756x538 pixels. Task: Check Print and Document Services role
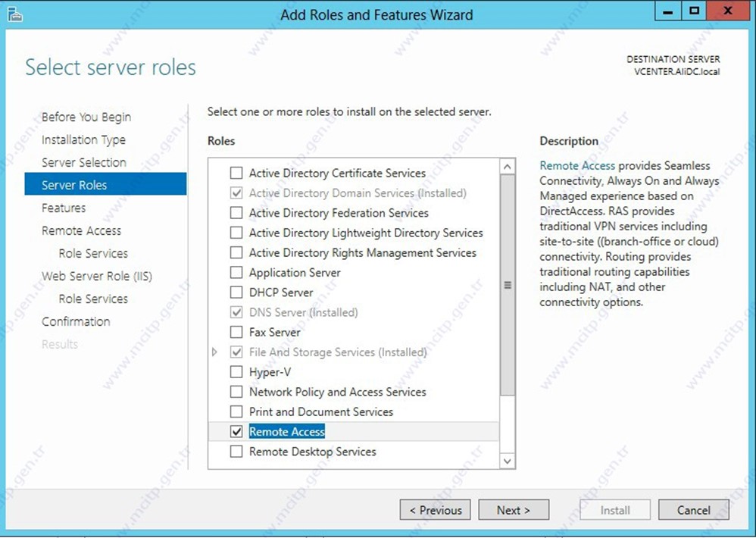pyautogui.click(x=236, y=411)
